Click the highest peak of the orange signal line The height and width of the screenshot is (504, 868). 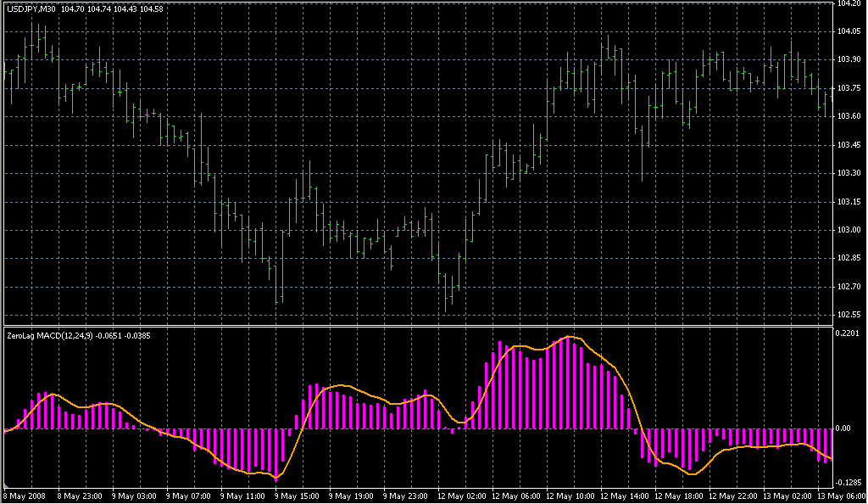tap(571, 337)
